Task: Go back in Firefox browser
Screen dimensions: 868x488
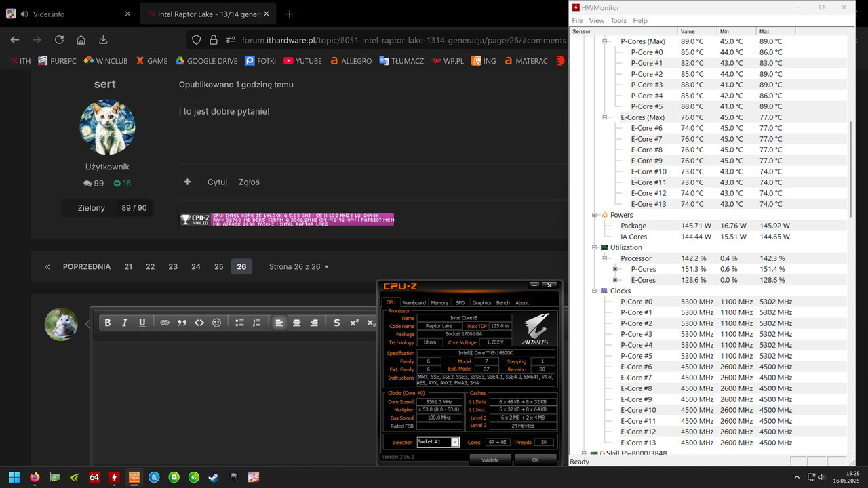Action: tap(15, 40)
